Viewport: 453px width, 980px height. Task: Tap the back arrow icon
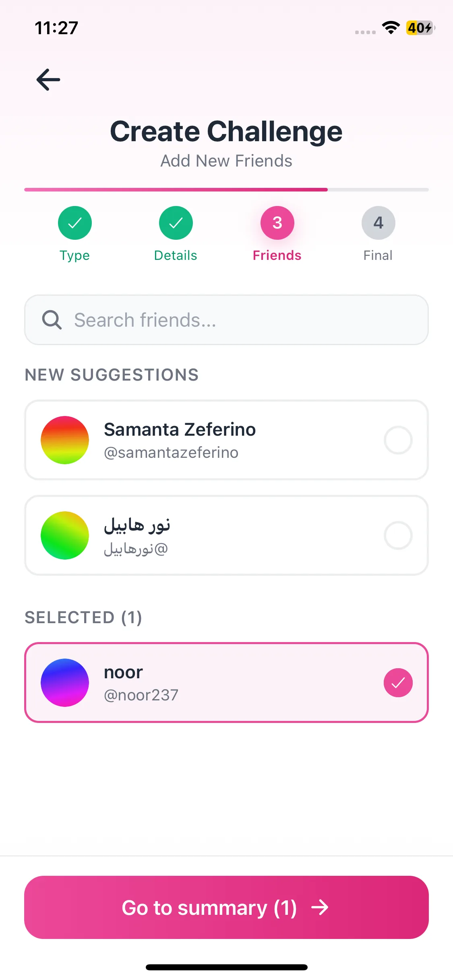pyautogui.click(x=48, y=79)
